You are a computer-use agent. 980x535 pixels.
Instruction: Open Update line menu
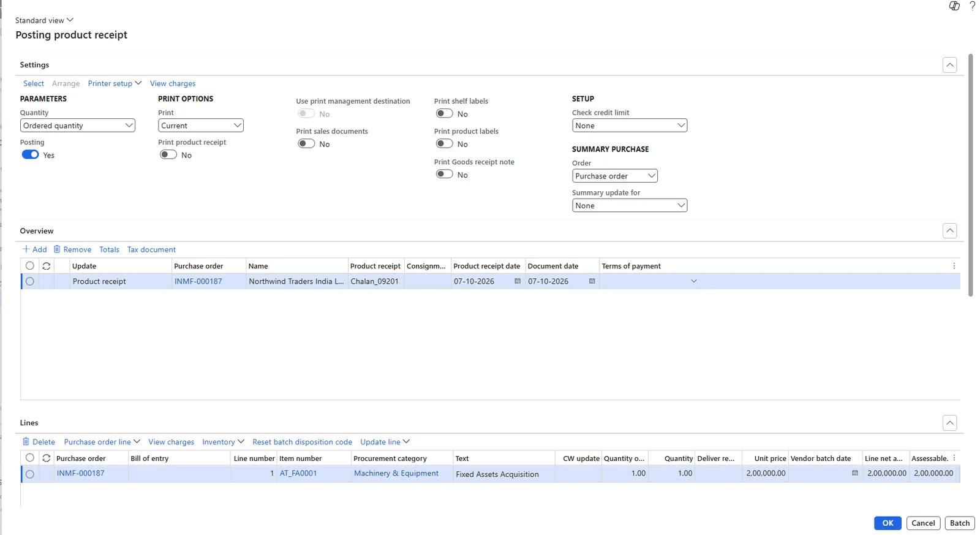tap(385, 442)
